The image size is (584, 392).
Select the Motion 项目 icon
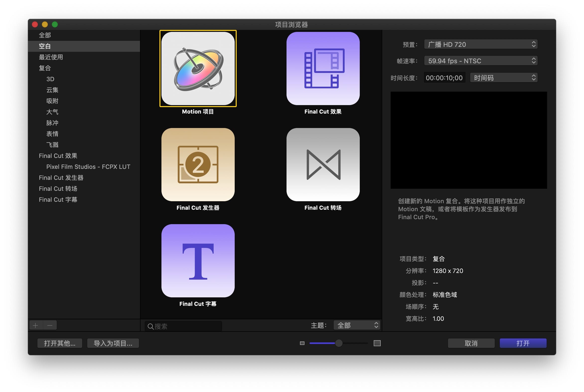click(x=198, y=68)
